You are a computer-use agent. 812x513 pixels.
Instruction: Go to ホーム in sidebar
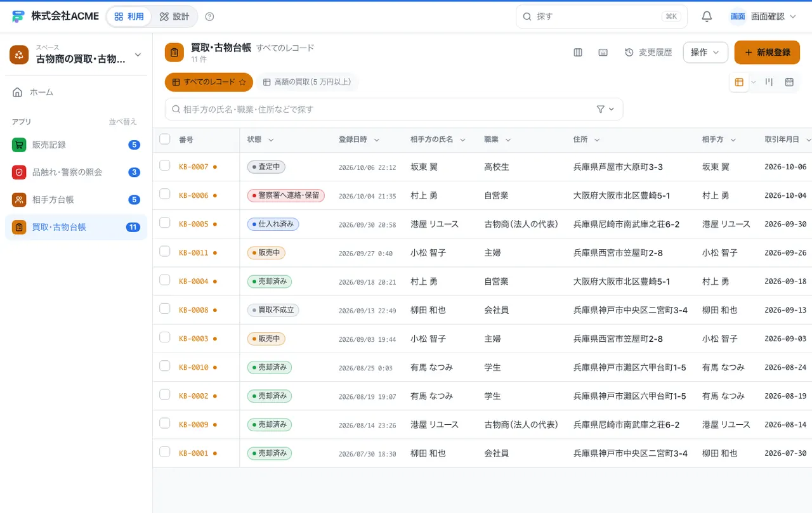[76, 92]
